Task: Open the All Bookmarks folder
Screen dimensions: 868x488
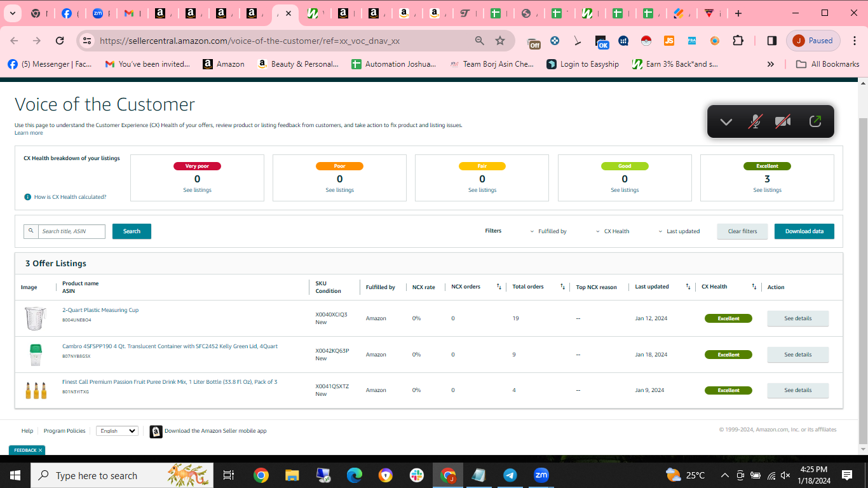Action: pos(828,64)
